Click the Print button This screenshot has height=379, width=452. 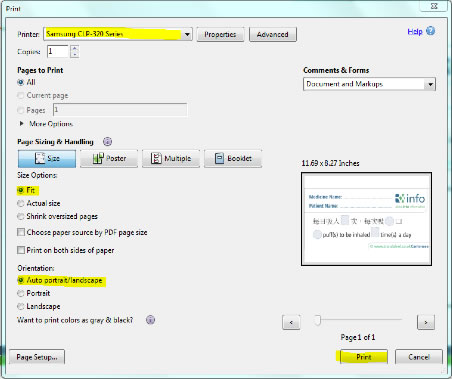[x=364, y=357]
